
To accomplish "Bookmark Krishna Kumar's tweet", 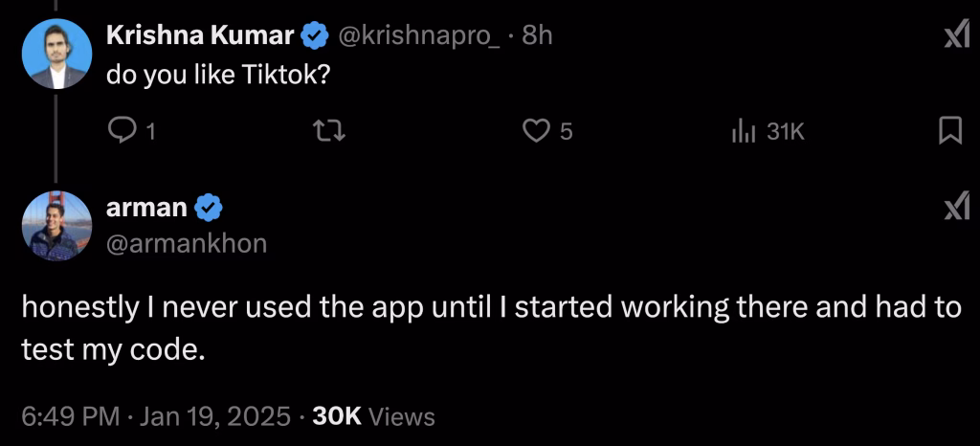I will click(949, 131).
